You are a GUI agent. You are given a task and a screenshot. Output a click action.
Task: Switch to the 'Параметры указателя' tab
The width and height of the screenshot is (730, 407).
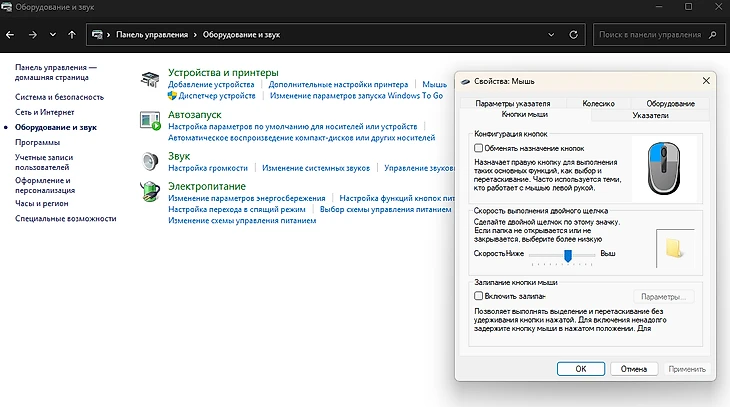pyautogui.click(x=512, y=103)
